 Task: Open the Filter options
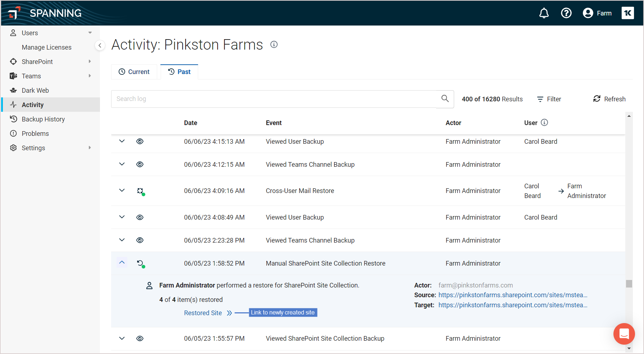click(549, 99)
